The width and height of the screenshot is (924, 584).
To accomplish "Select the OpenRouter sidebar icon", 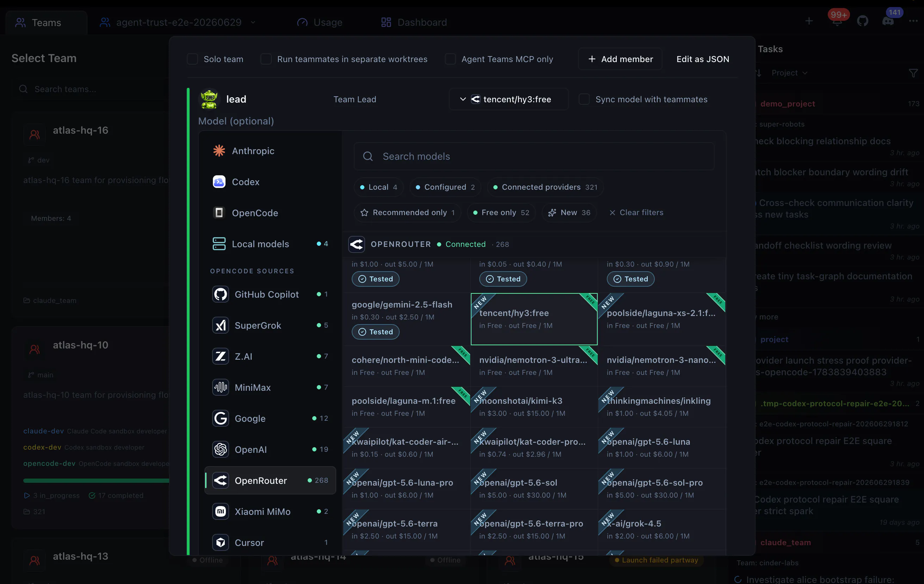I will [221, 480].
